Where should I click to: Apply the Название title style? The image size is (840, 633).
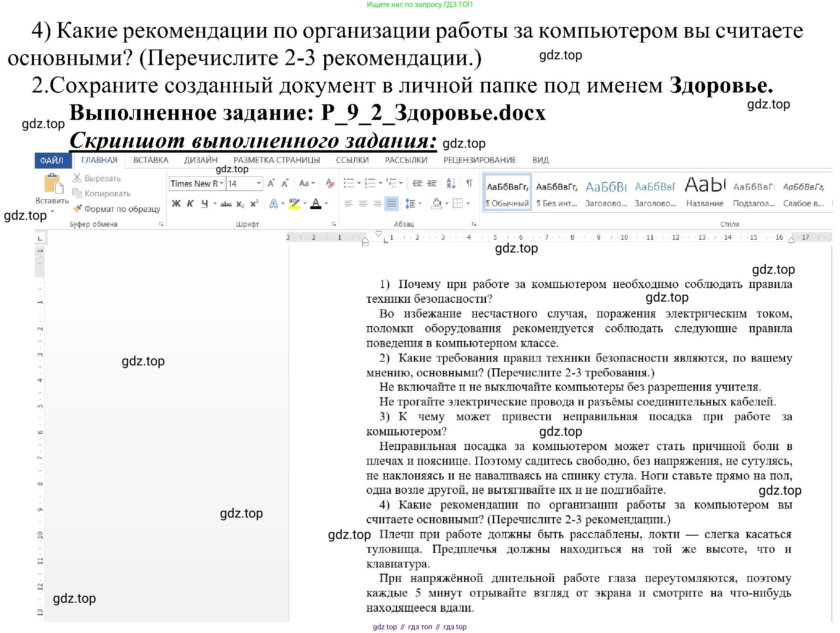pyautogui.click(x=705, y=193)
